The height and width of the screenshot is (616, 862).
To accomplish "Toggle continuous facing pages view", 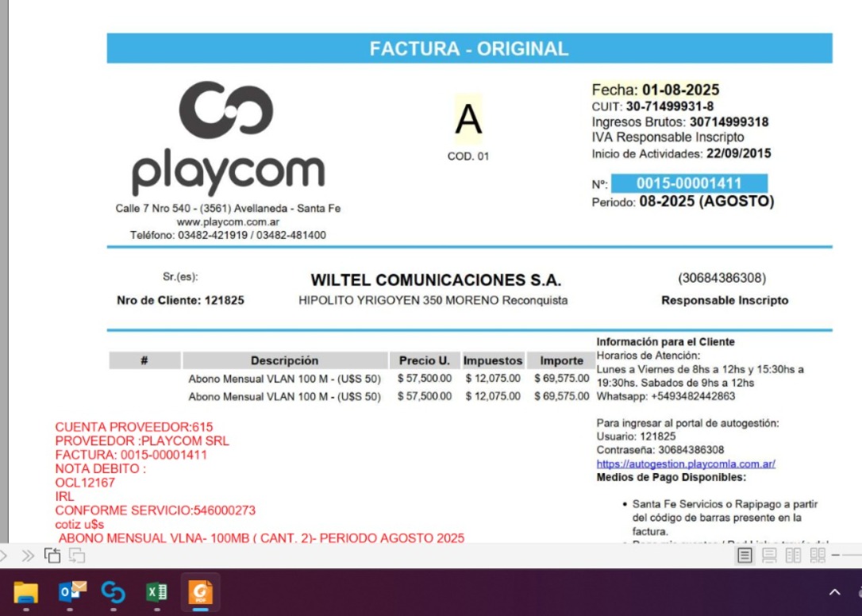I will [x=818, y=556].
